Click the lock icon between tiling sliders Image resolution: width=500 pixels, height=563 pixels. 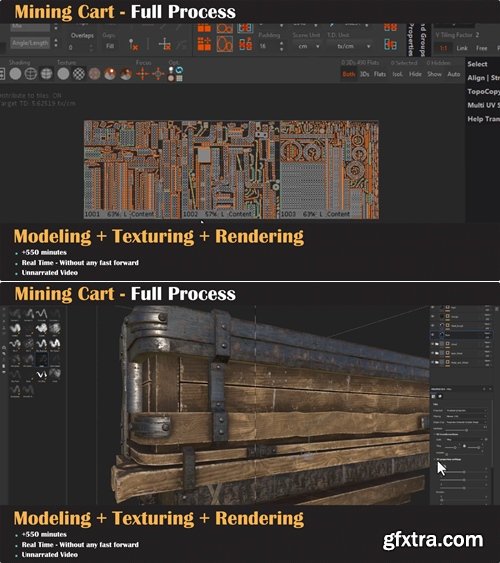pyautogui.click(x=464, y=446)
